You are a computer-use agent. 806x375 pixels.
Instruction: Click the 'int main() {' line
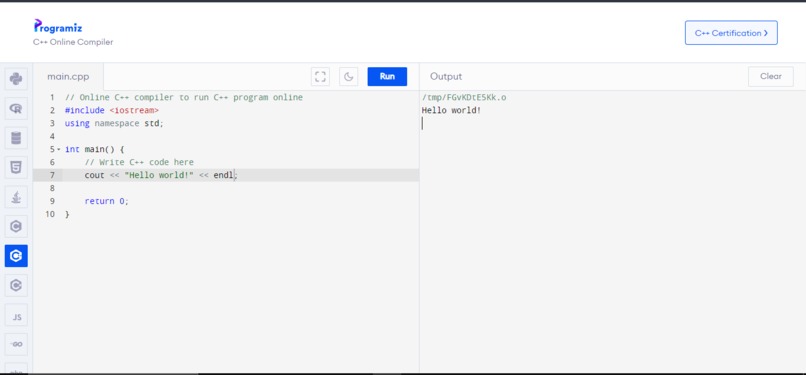click(95, 149)
